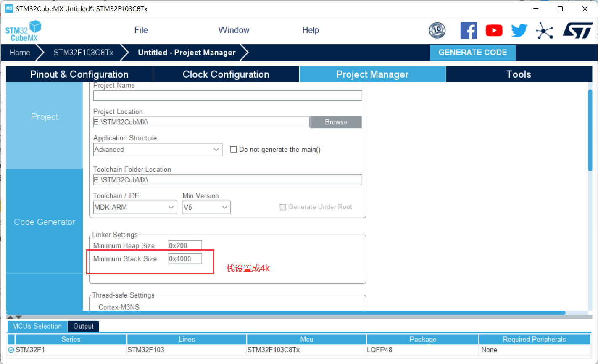The width and height of the screenshot is (598, 364).
Task: Click the Package column header
Action: tap(423, 339)
